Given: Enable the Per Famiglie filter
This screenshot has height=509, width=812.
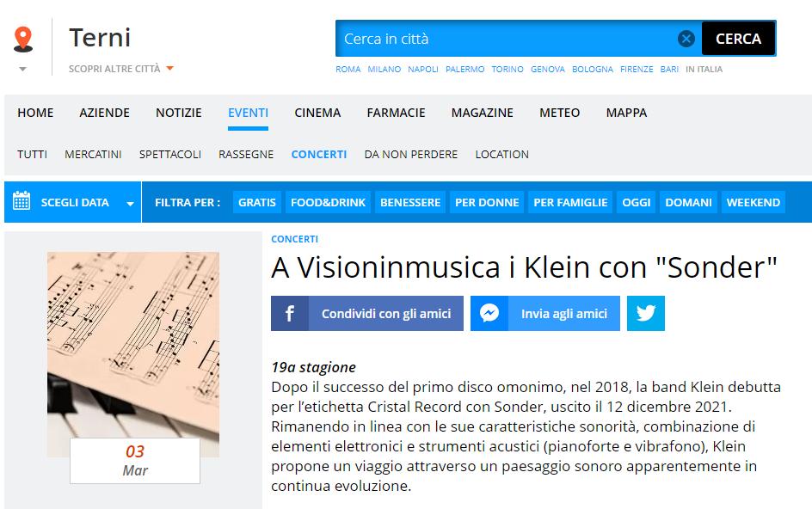Looking at the screenshot, I should click(570, 202).
